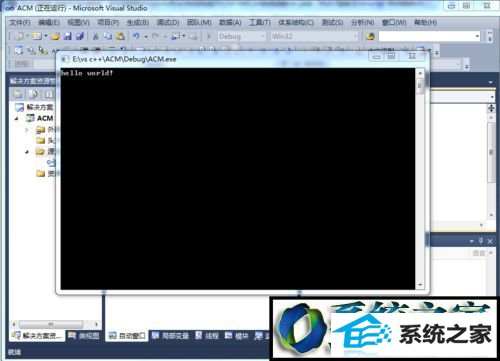This screenshot has width=500, height=361.
Task: Switch to the 类视图 tab
Action: pos(84,336)
